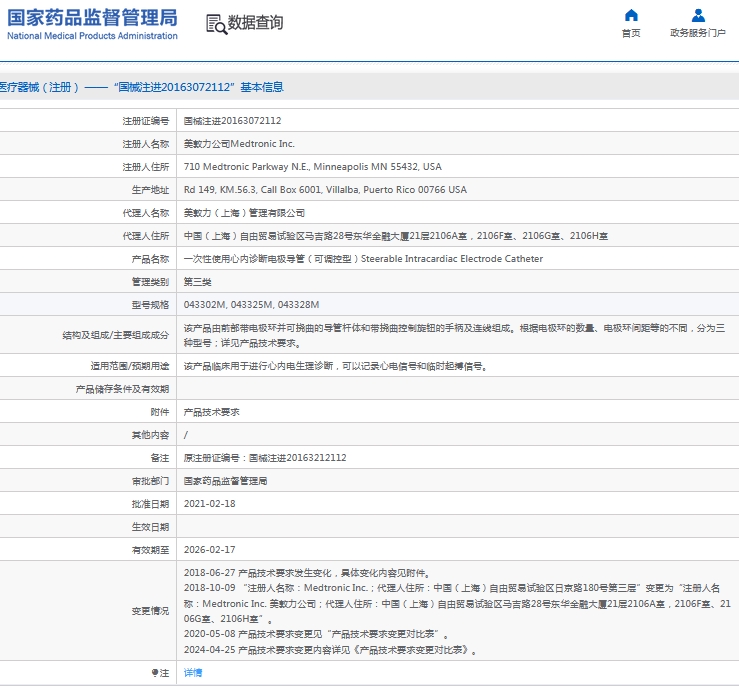
Task: Select intended use text 该产品临床用于进行心内电生理诊断
Action: [335, 366]
